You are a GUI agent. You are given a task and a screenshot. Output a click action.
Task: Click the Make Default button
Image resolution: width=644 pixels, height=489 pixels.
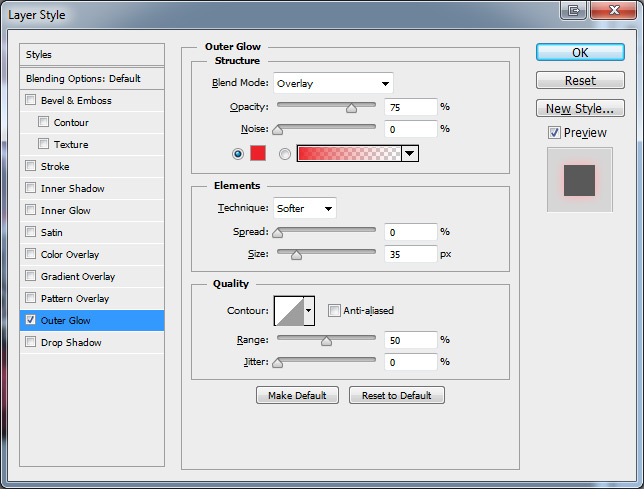tap(297, 396)
